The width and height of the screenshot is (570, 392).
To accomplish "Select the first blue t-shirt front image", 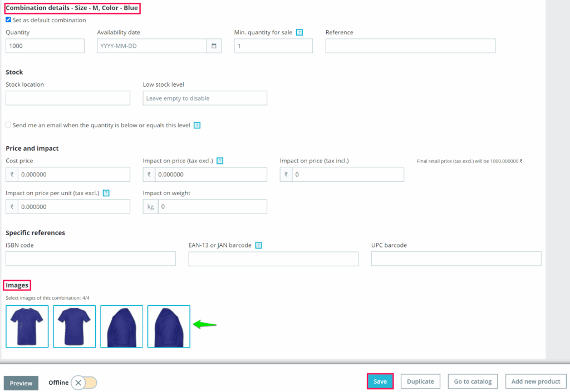I will coord(27,326).
